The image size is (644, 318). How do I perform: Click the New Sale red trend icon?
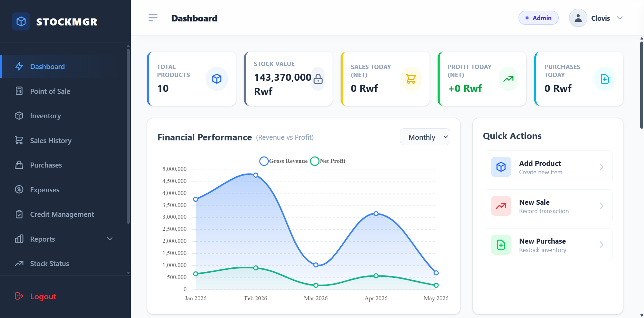(501, 206)
